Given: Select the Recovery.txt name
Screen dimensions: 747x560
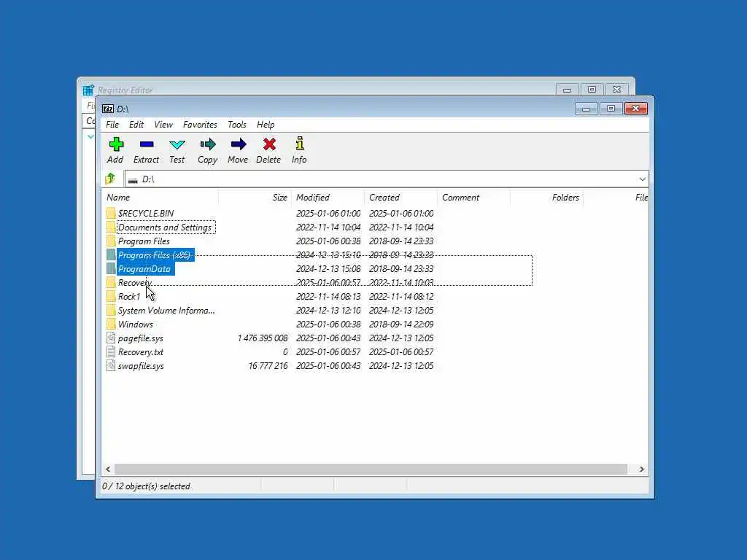Looking at the screenshot, I should pos(141,352).
